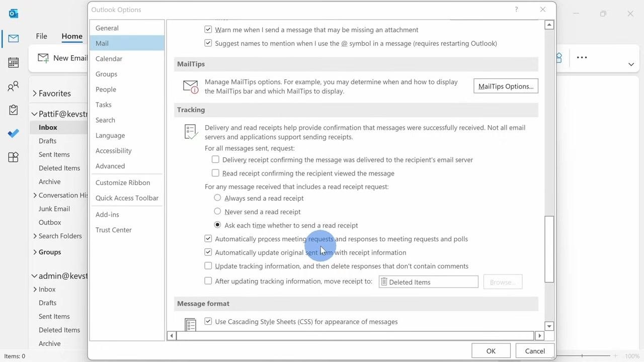Click the Tracking checklist icon

coord(191,132)
